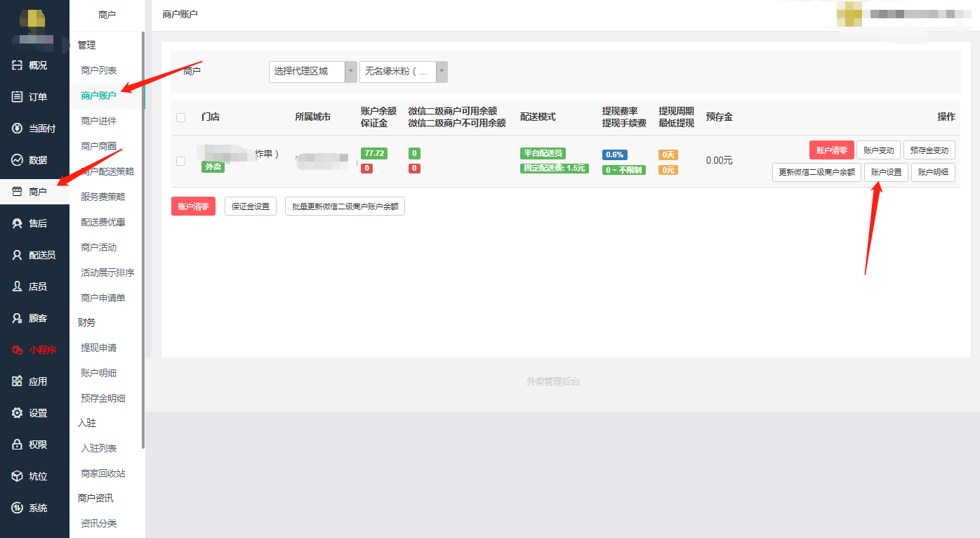Click 更新微信二级商户余额 button in row
The height and width of the screenshot is (538, 980).
817,173
